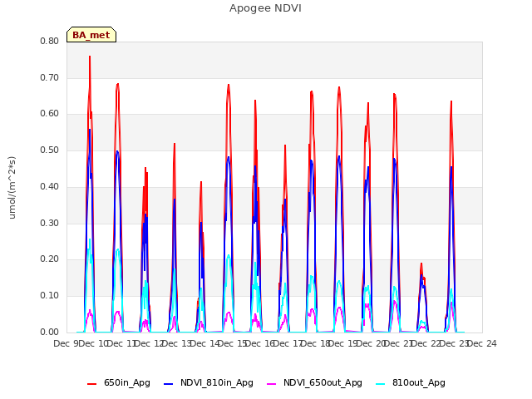Click the Dec 9 x-axis label

point(66,343)
